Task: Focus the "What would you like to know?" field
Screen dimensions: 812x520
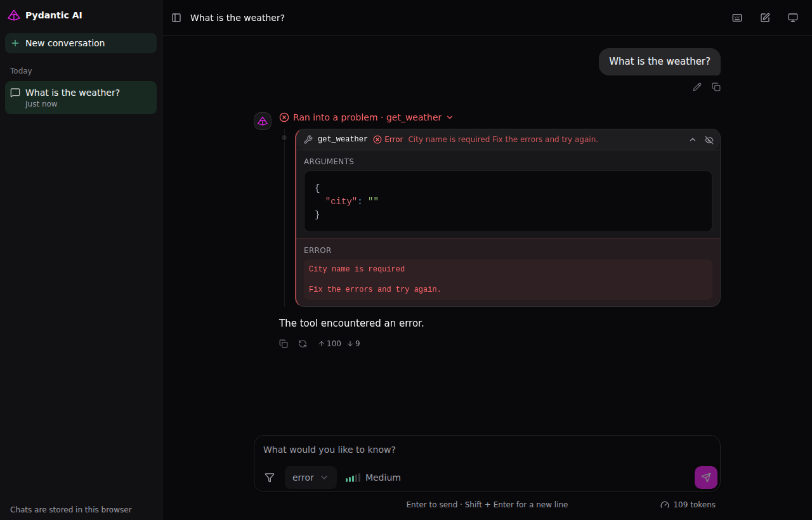Action: [487, 450]
